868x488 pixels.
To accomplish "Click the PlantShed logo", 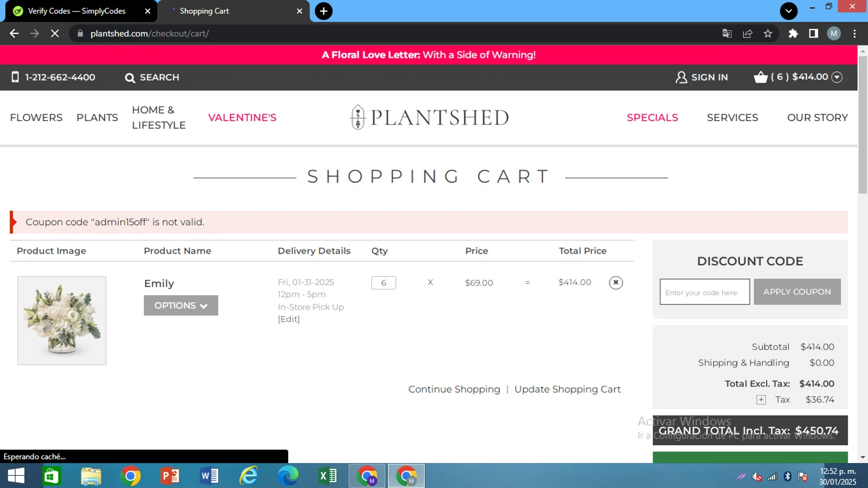I will coord(429,118).
